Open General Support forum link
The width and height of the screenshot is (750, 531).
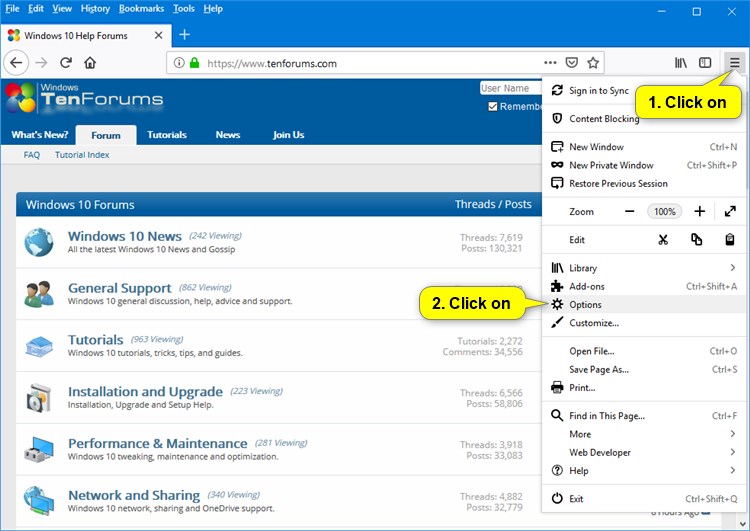coord(120,288)
